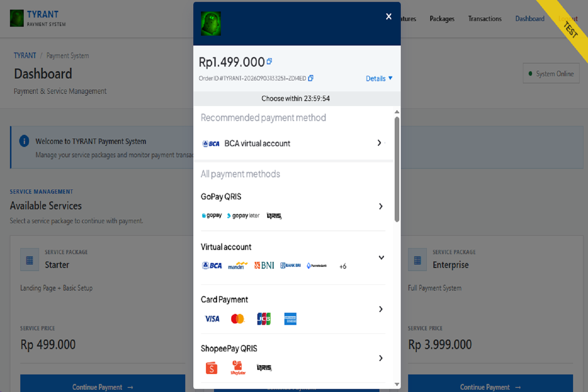Click the scrollbar up arrow in popup
Screen dimensions: 588x392
[x=397, y=112]
